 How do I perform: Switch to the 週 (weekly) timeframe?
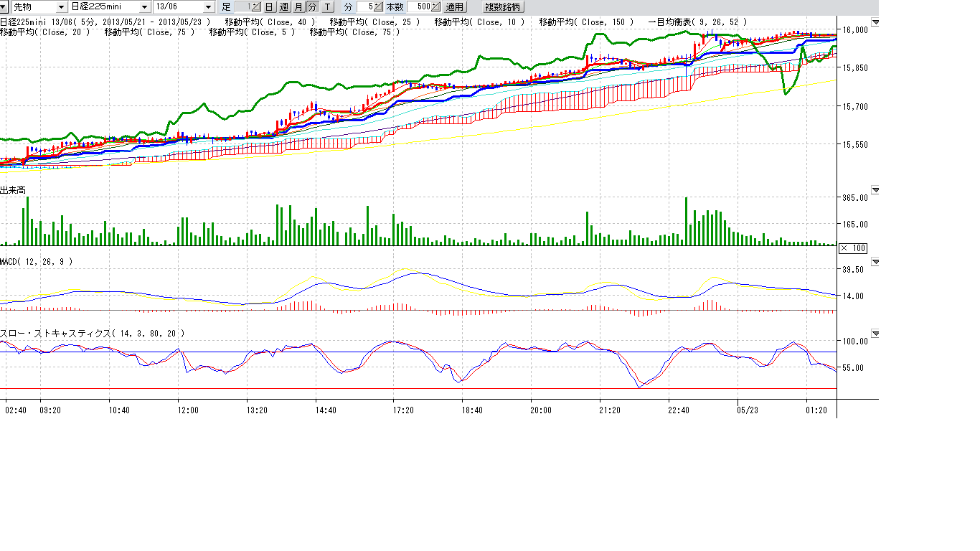(x=283, y=7)
